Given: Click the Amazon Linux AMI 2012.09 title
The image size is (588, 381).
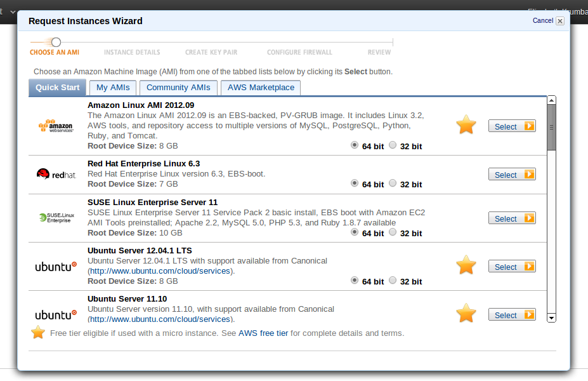Looking at the screenshot, I should [141, 105].
